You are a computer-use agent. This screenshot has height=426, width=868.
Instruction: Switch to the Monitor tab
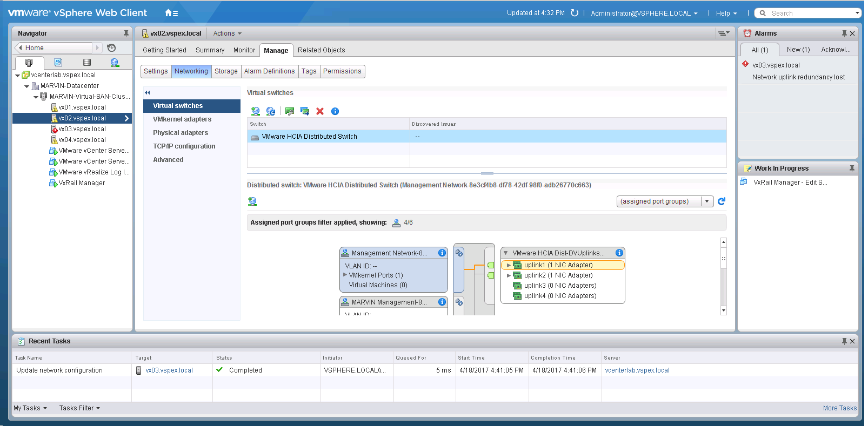pos(244,50)
